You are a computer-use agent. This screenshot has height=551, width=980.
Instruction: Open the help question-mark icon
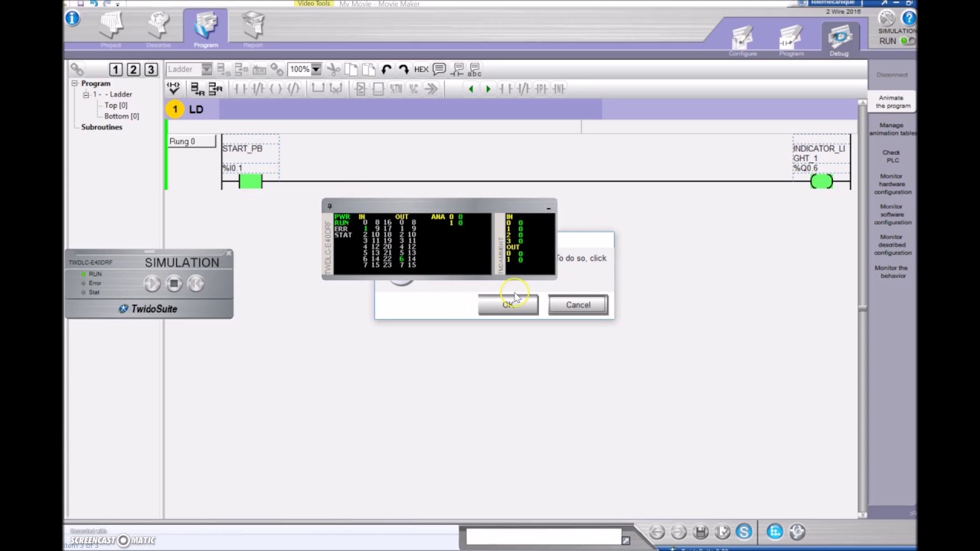point(908,18)
